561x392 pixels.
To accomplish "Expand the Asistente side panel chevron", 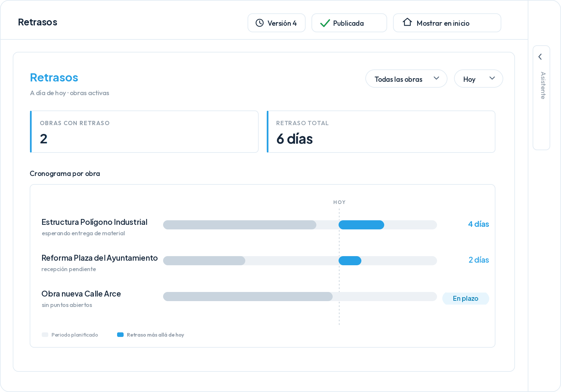I will tap(540, 57).
